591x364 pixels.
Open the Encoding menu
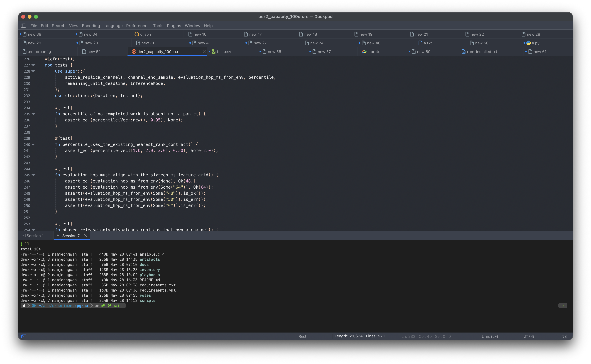click(91, 26)
